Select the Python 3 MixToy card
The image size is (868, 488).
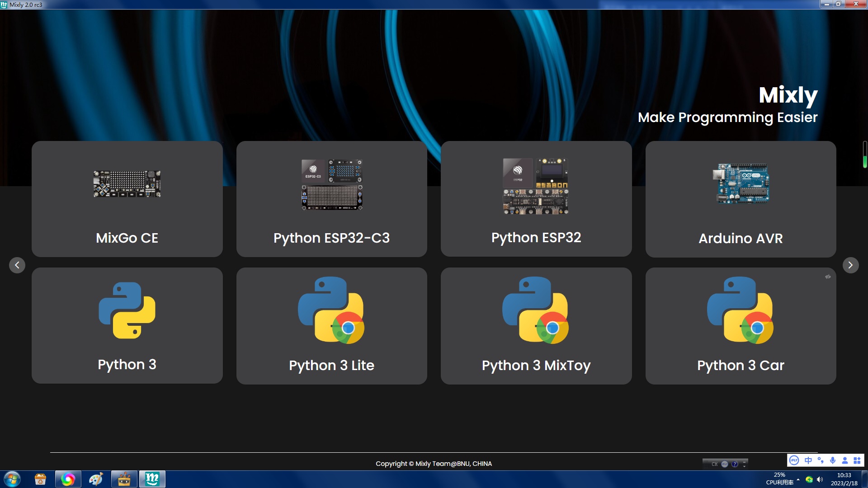tap(536, 326)
